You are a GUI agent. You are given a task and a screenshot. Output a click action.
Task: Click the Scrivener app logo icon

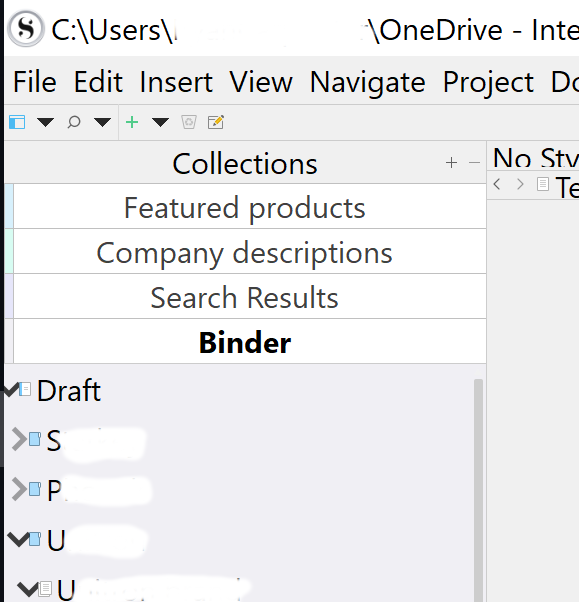[x=26, y=29]
